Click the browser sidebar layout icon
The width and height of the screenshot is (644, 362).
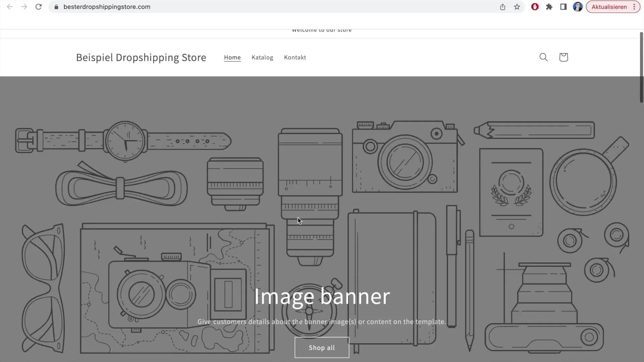tap(563, 7)
